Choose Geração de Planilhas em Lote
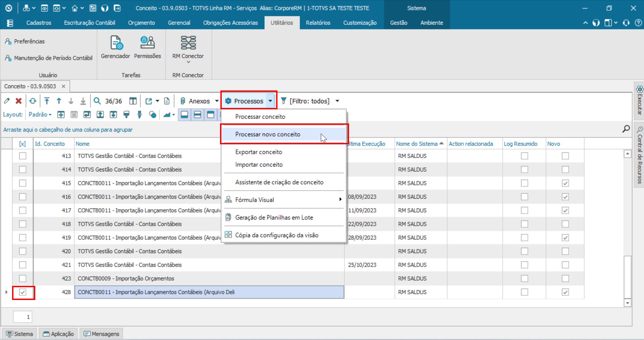 (284, 218)
